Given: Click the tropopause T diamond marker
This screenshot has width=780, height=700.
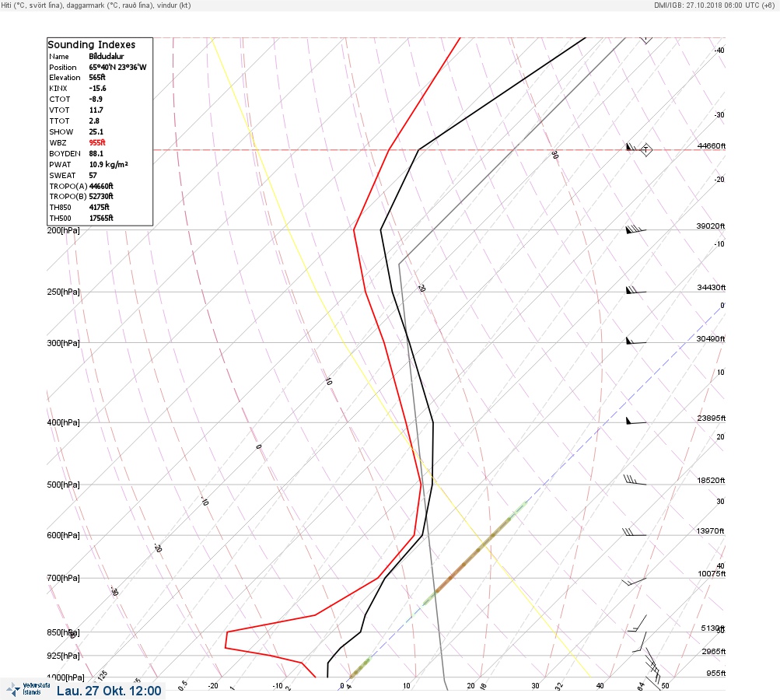Looking at the screenshot, I should point(645,149).
